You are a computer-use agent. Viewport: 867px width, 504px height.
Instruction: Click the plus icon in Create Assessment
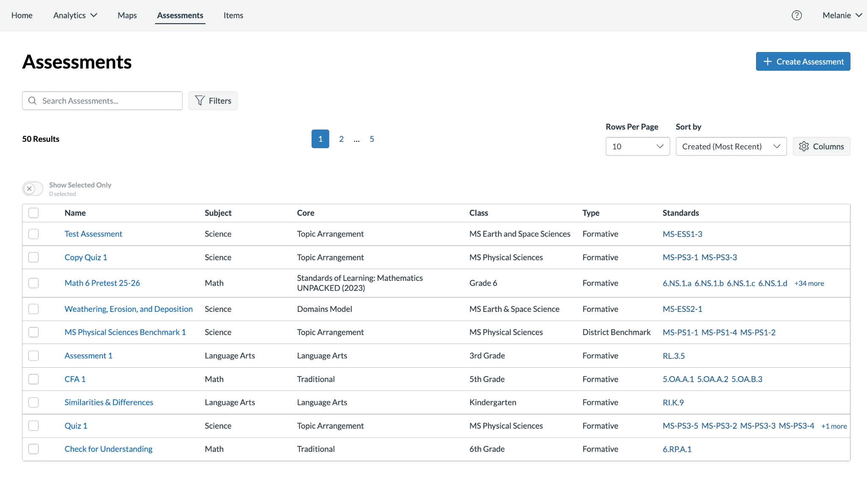768,61
